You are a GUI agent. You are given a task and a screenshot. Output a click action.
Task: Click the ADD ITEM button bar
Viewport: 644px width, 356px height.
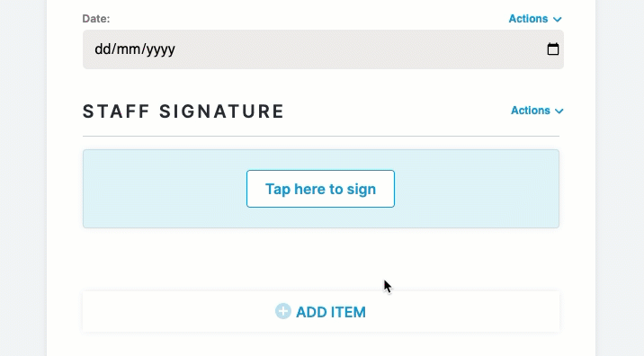[x=321, y=312]
